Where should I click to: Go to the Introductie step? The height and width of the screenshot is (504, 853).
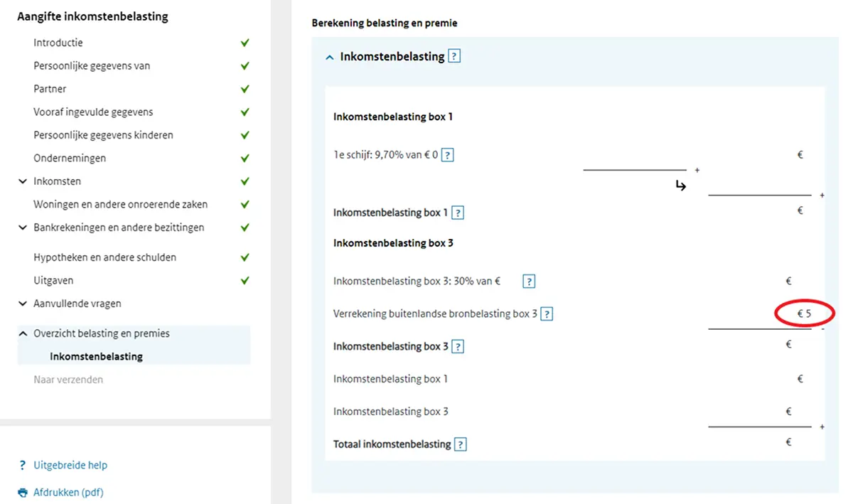point(58,43)
